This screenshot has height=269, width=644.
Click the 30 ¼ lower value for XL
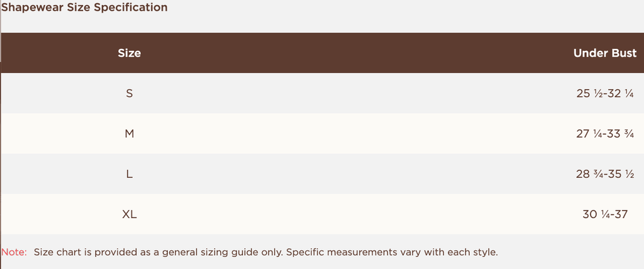click(x=596, y=214)
